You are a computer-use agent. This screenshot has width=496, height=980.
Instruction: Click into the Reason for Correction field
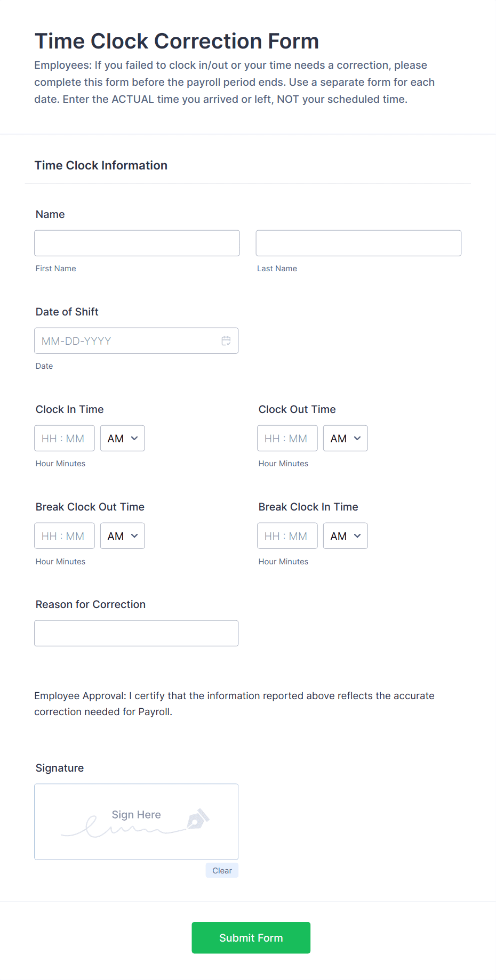pyautogui.click(x=136, y=633)
